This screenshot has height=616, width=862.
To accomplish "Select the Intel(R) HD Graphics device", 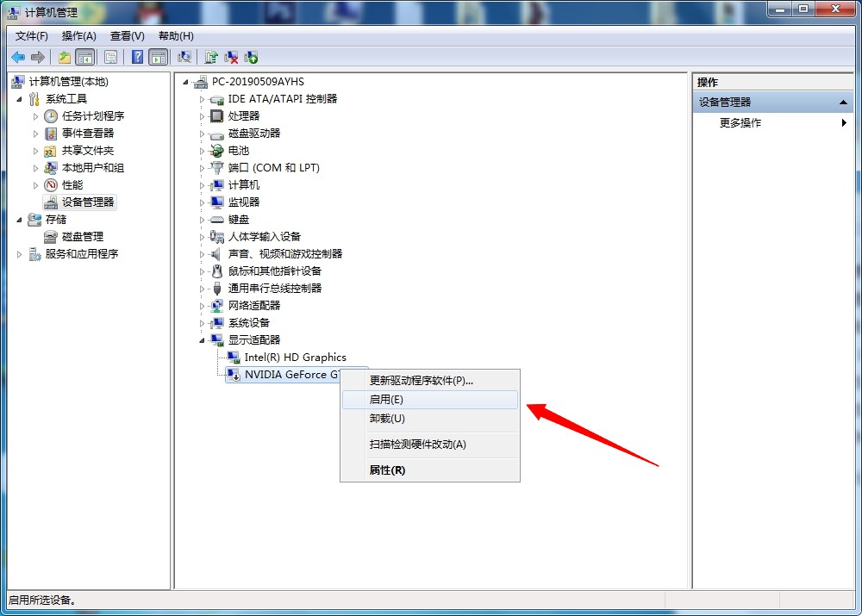I will click(x=295, y=358).
